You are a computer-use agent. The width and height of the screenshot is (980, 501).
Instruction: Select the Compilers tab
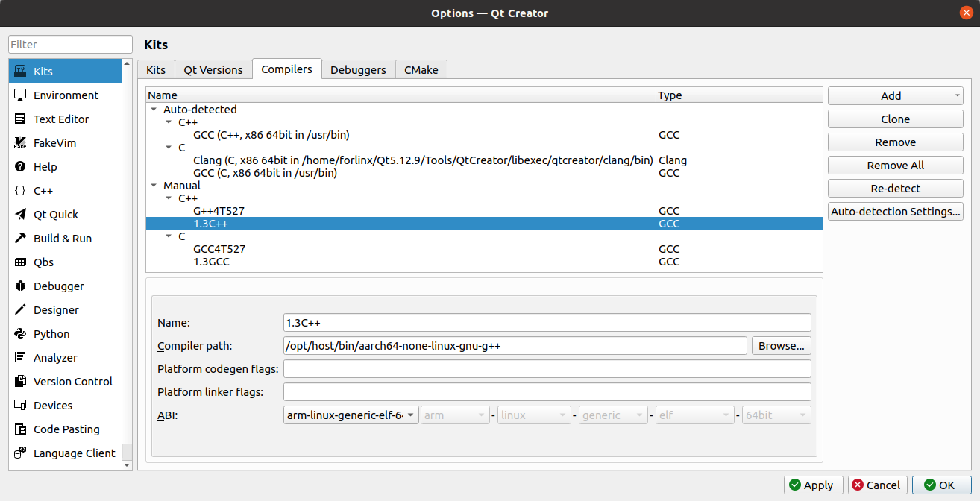point(287,69)
